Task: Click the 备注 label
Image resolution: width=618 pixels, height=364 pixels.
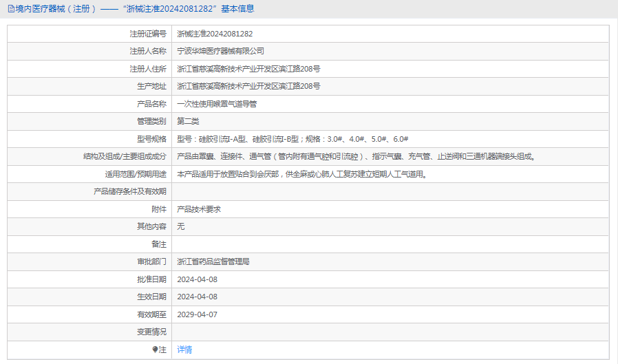Action: click(159, 244)
